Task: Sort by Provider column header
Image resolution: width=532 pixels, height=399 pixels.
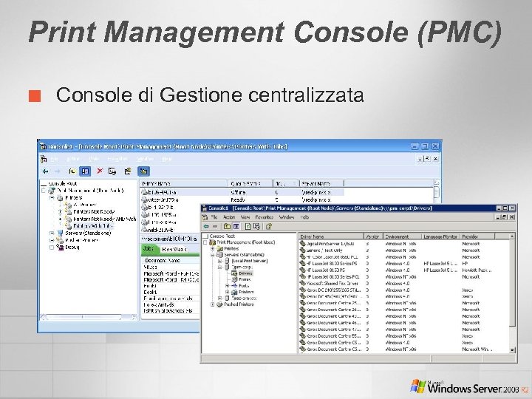Action: [477, 236]
